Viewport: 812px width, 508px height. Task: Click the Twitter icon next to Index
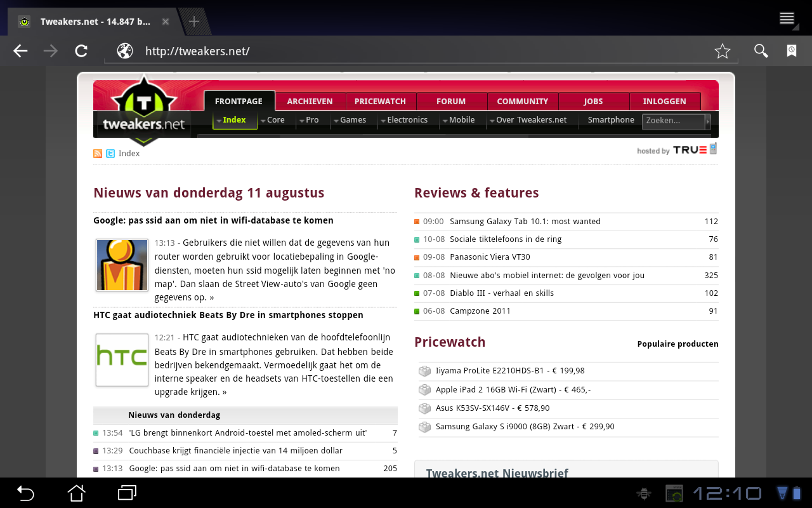[110, 154]
